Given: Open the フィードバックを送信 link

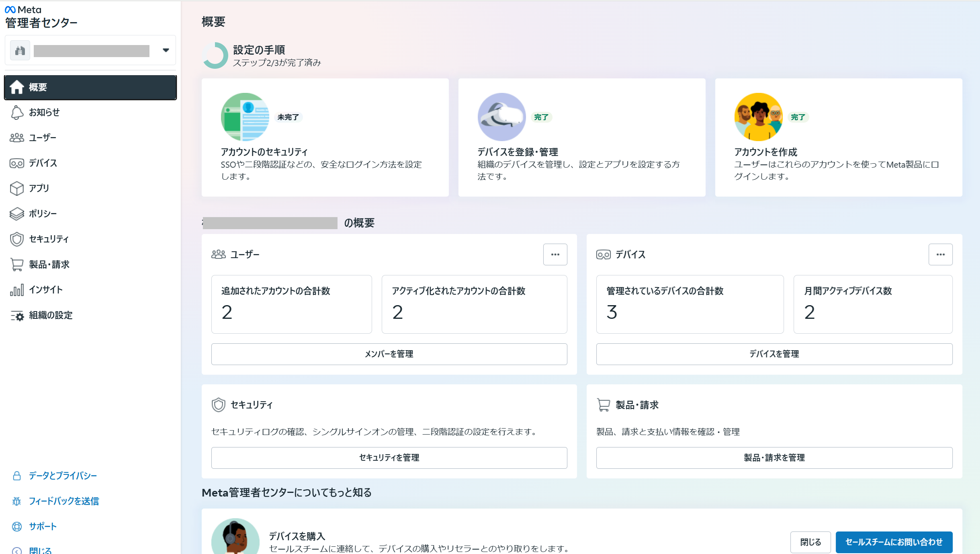Looking at the screenshot, I should [x=64, y=501].
